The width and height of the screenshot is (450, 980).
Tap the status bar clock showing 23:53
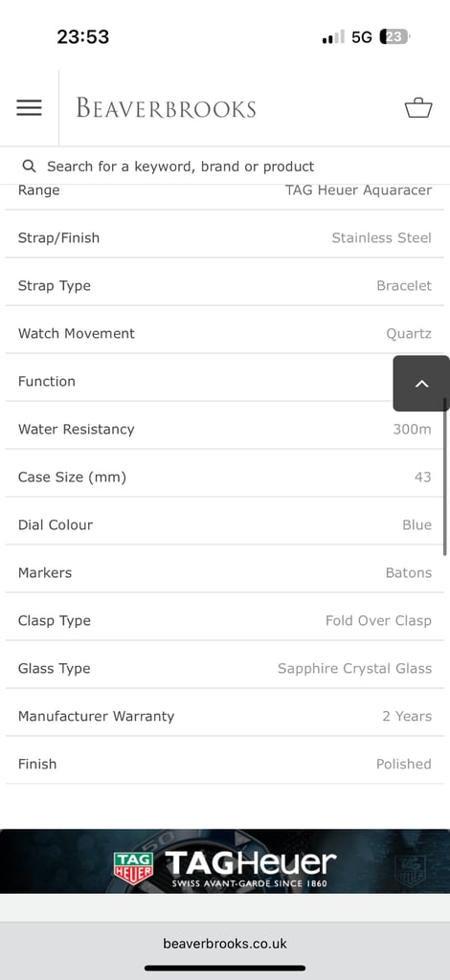coord(83,37)
